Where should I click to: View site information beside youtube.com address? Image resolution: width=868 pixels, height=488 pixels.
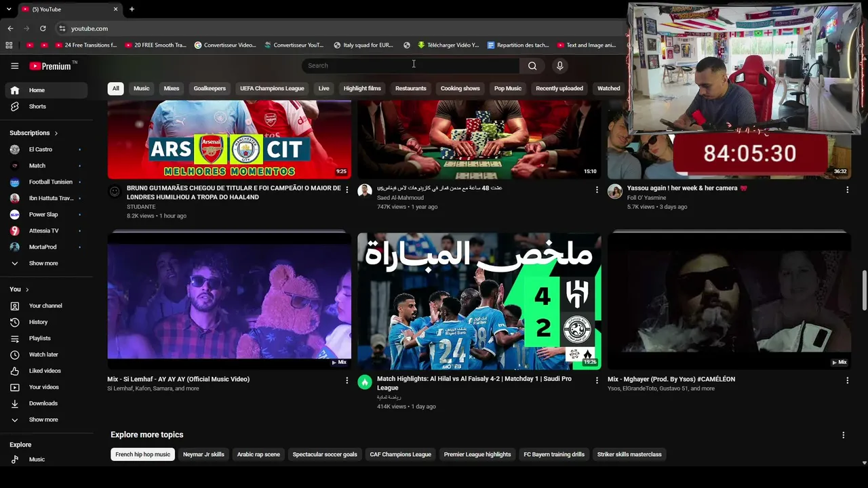[x=62, y=28]
